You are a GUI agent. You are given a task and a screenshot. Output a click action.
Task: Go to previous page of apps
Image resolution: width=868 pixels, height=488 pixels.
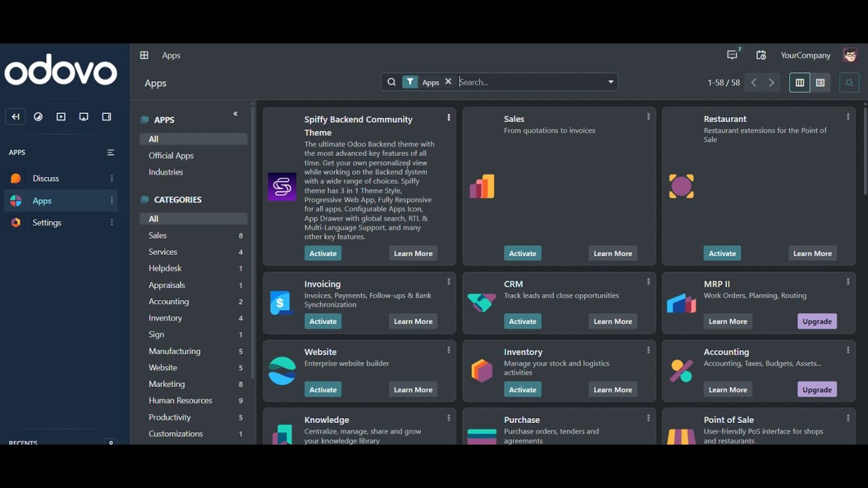click(x=754, y=83)
